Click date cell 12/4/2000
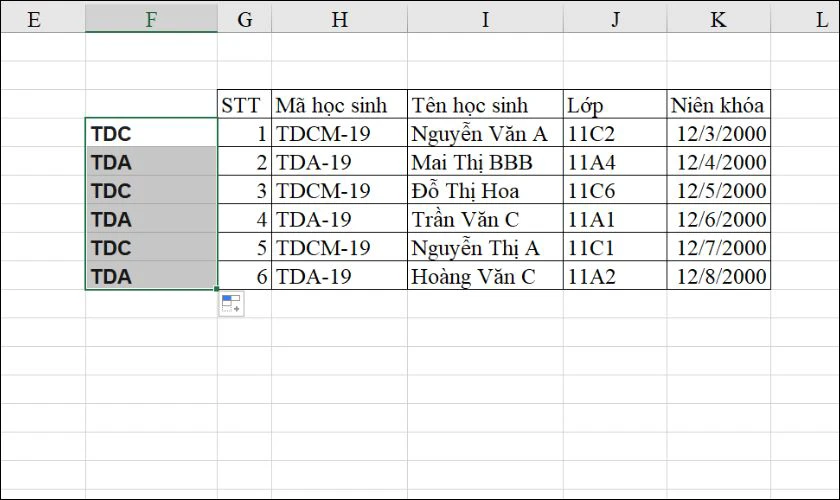Image resolution: width=840 pixels, height=500 pixels. click(718, 161)
